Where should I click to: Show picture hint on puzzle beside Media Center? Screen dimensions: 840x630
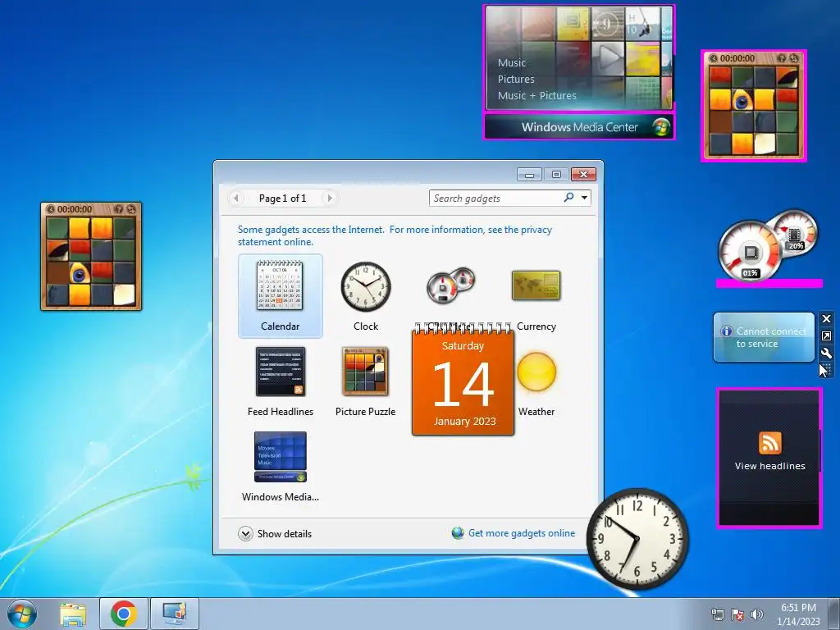783,58
